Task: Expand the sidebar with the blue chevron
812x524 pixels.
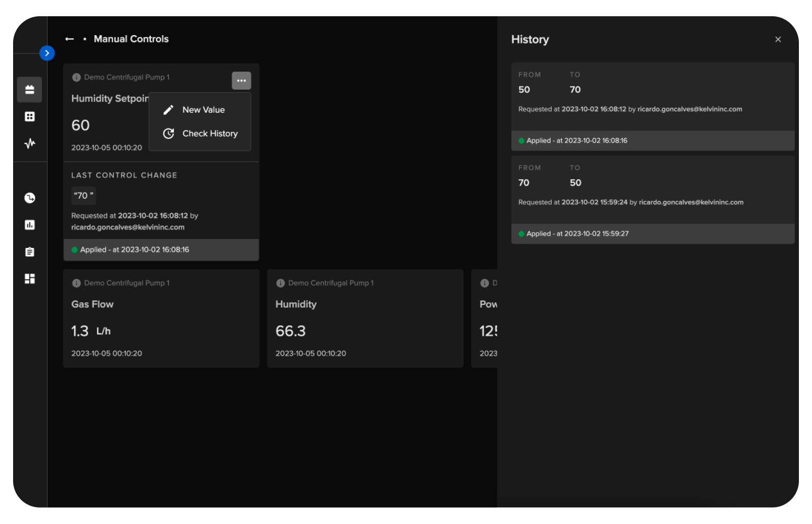Action: tap(47, 53)
